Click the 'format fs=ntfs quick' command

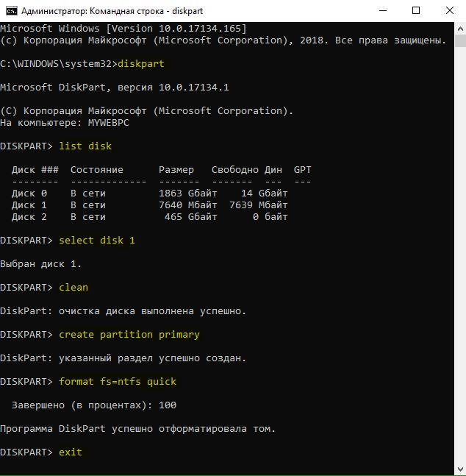[118, 382]
